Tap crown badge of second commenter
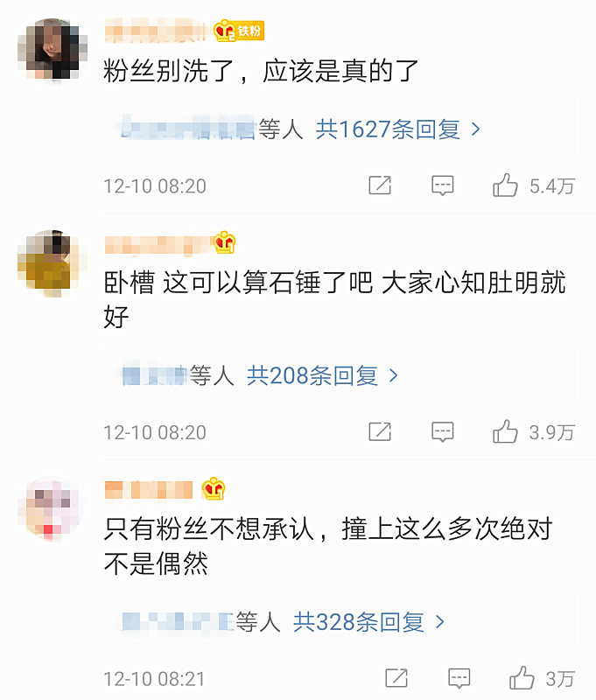 [x=225, y=242]
